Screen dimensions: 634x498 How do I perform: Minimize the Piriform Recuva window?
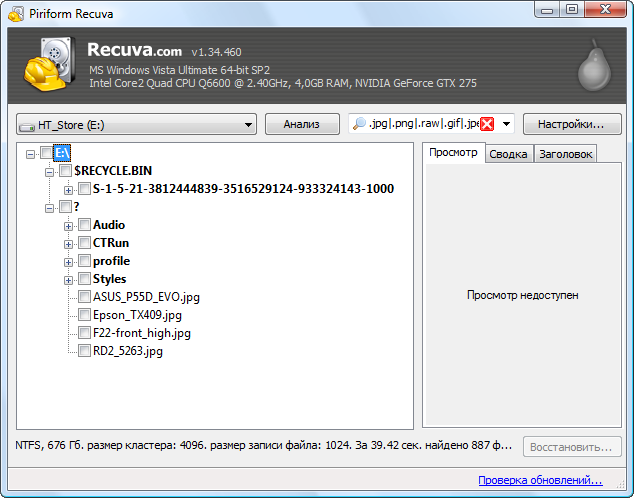tap(547, 10)
